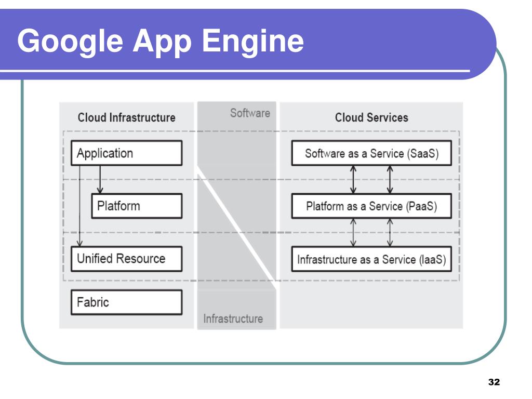Click the long arrow from Application to Unified Resource
532x399 pixels.
click(x=79, y=206)
